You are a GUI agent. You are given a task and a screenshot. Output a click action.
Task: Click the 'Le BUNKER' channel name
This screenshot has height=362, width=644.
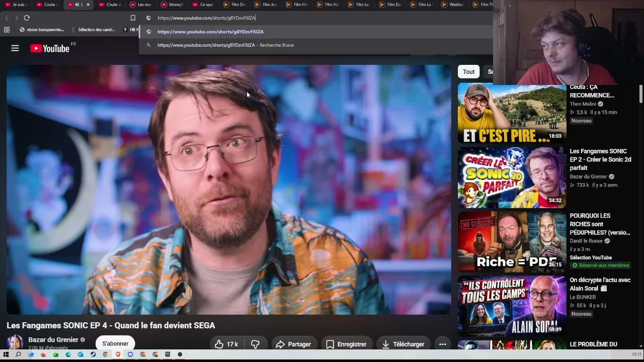(583, 297)
